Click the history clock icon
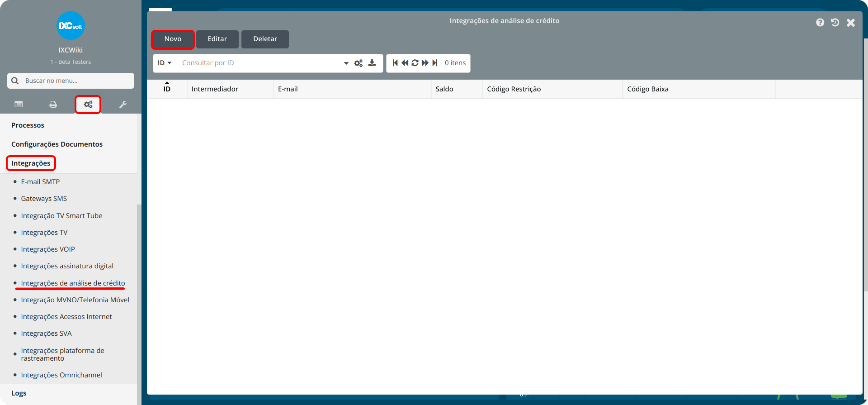Image resolution: width=868 pixels, height=405 pixels. pos(835,23)
